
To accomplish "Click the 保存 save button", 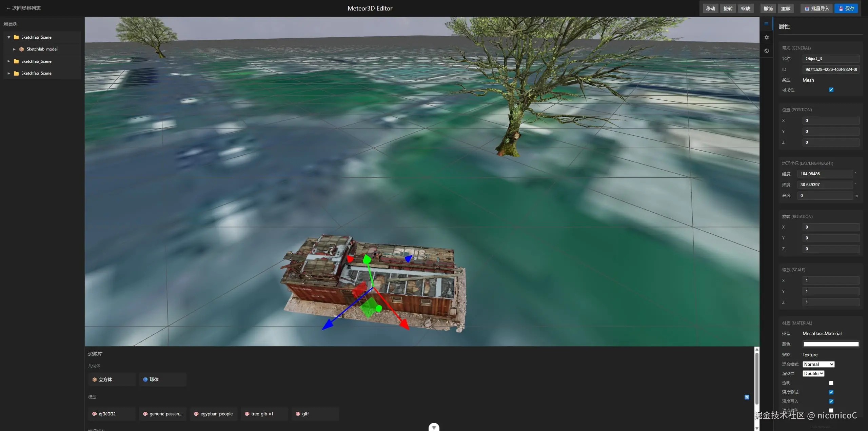I will 846,8.
